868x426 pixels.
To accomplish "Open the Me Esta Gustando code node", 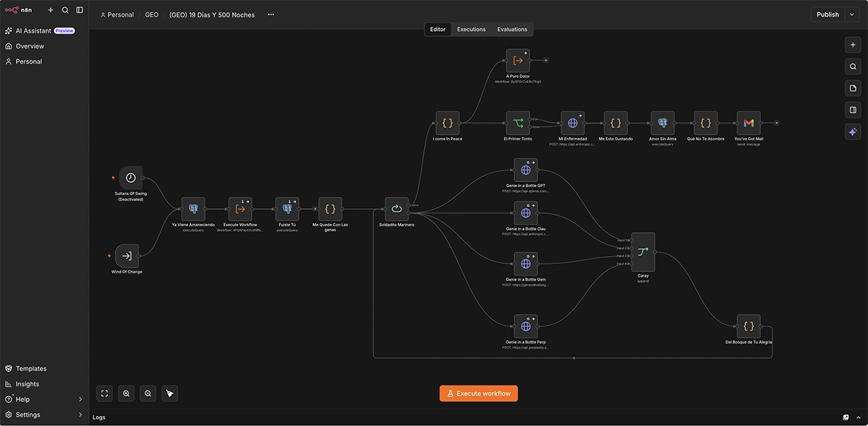I will pyautogui.click(x=616, y=123).
